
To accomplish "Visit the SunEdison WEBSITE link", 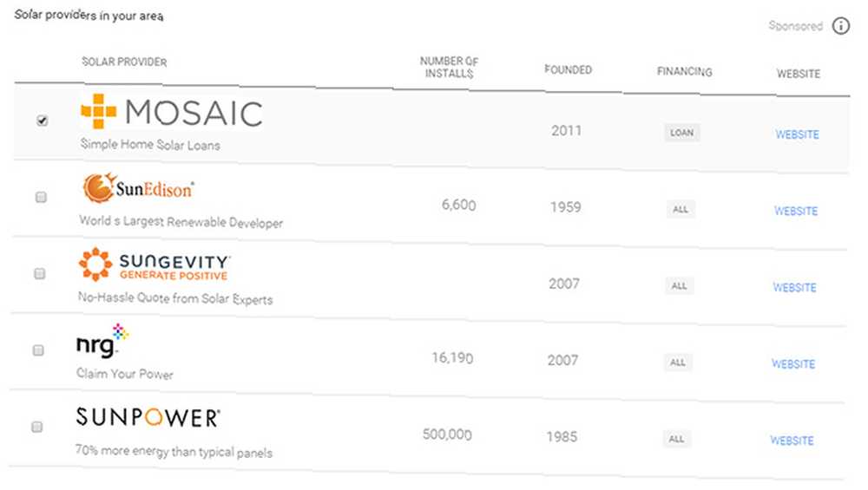I will pos(796,211).
